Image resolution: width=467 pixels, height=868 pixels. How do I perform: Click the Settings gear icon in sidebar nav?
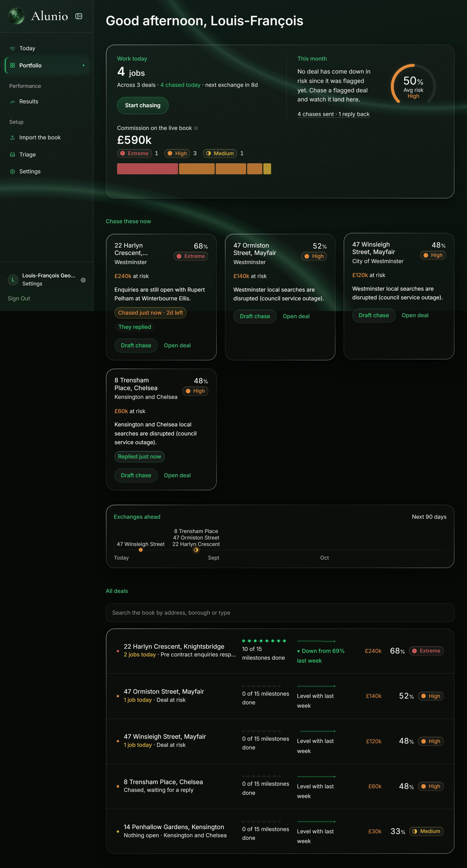click(12, 172)
